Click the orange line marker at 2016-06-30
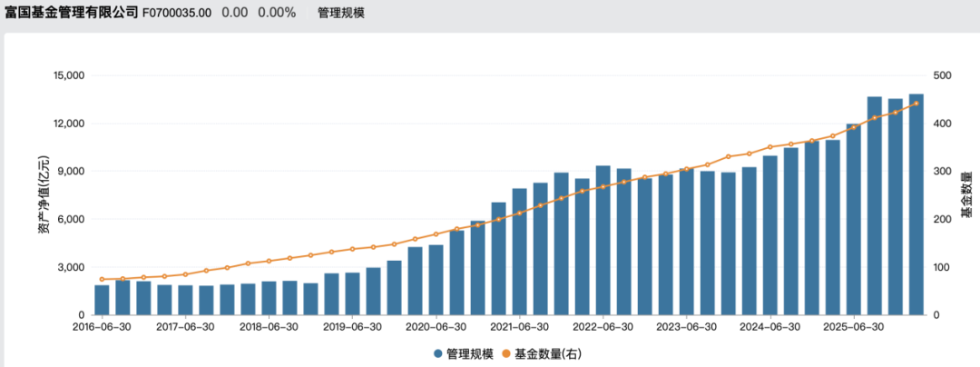 coord(102,279)
